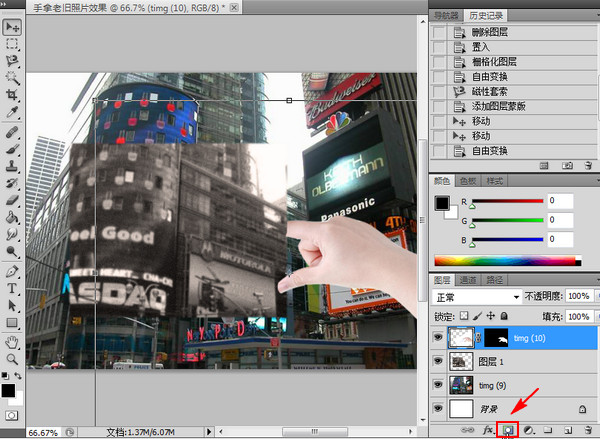Toggle Quick Mask mode
This screenshot has height=439, width=600.
[12, 415]
